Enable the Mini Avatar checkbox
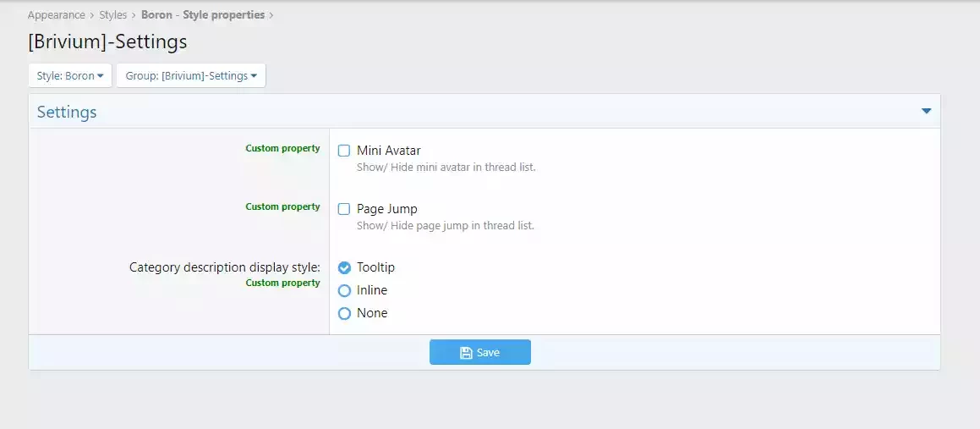 tap(344, 151)
